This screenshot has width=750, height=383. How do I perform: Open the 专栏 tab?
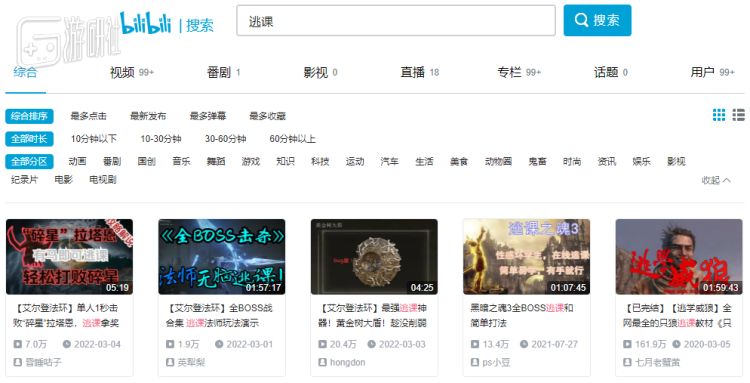(x=519, y=72)
